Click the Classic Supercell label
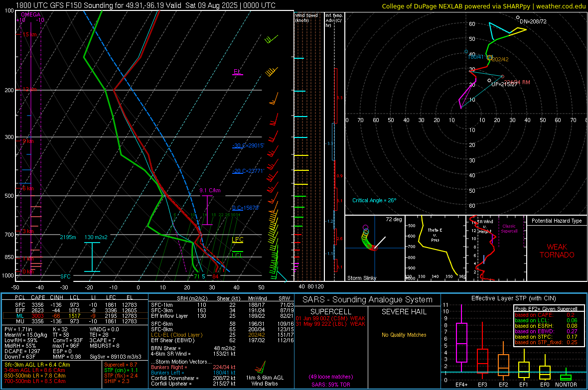The width and height of the screenshot is (588, 390). (509, 229)
